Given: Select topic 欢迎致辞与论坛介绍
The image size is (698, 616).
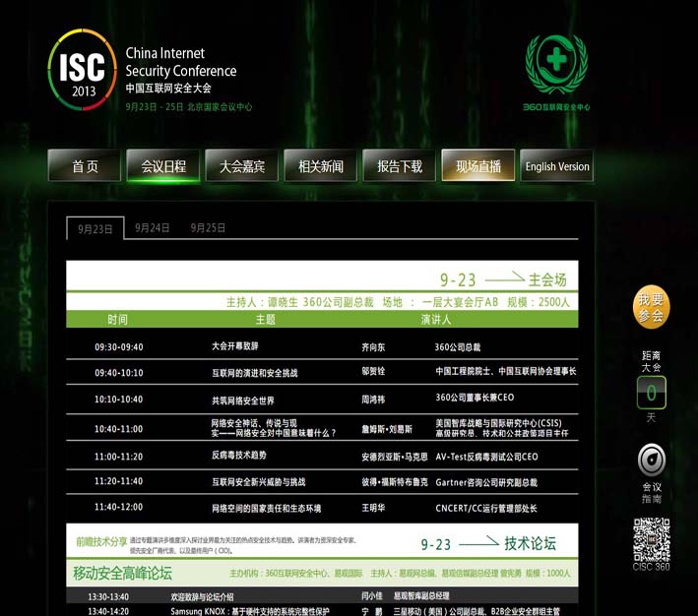Looking at the screenshot, I should 202,597.
